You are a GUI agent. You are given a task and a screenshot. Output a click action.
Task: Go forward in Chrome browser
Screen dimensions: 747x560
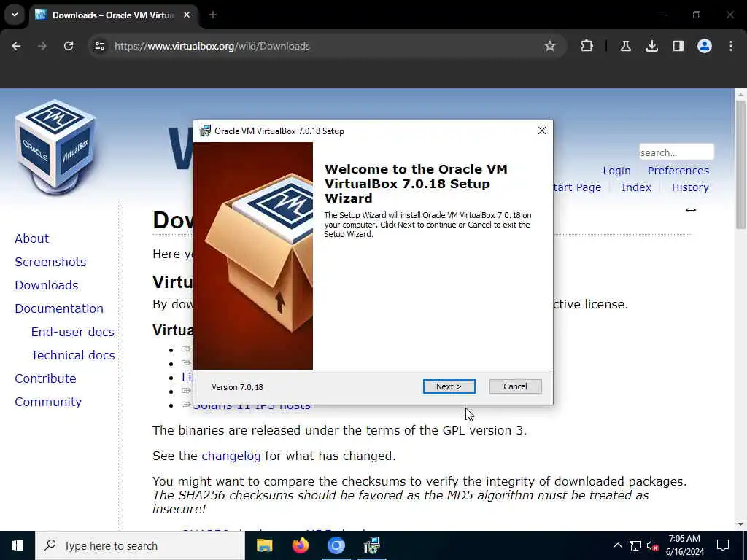coord(42,46)
